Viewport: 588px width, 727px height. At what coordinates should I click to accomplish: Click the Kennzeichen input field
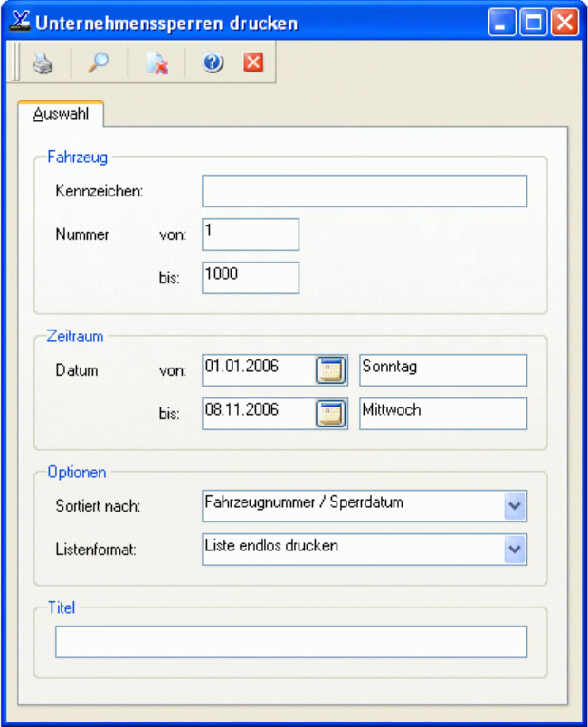[364, 192]
